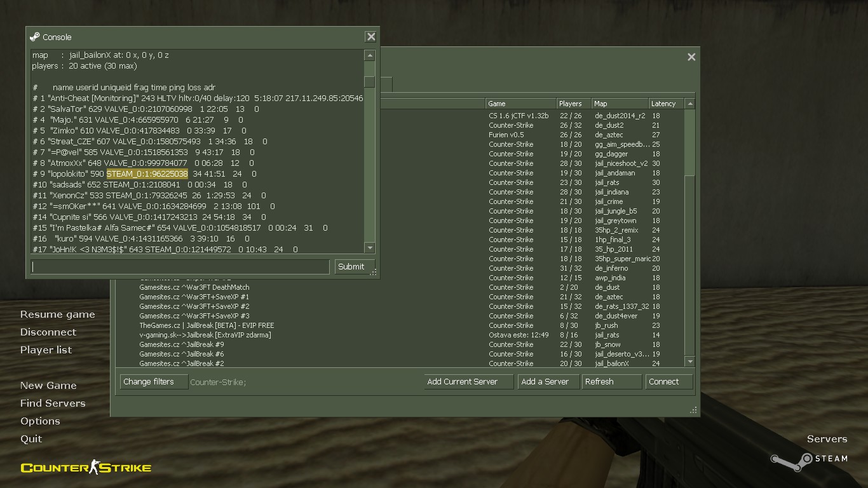The image size is (868, 488).
Task: Sort servers by Players column
Action: [574, 104]
